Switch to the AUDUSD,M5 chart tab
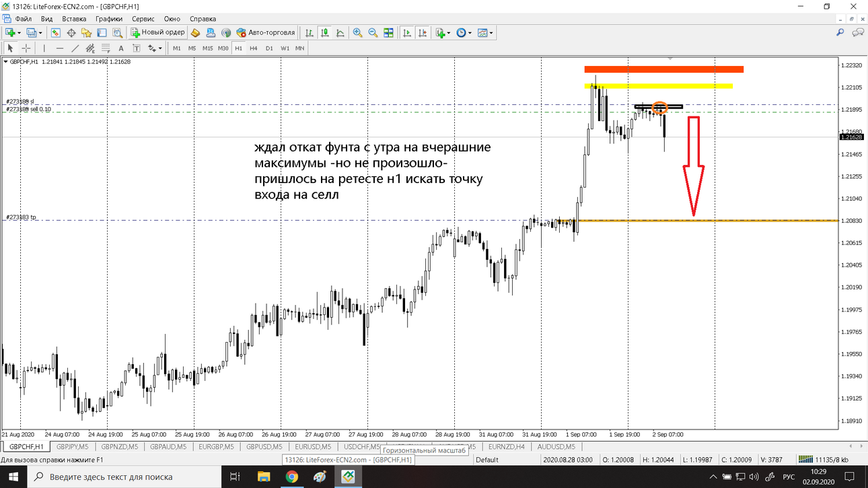The height and width of the screenshot is (488, 868). 556,446
